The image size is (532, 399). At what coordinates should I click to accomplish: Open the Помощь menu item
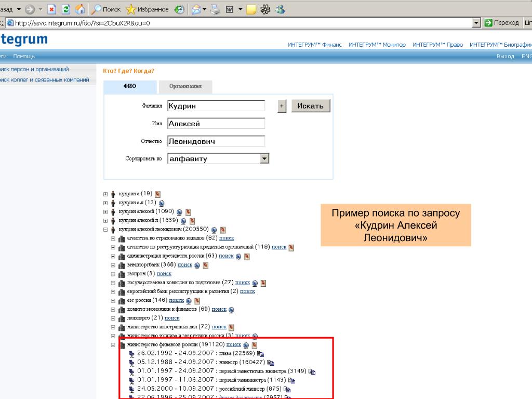click(24, 56)
